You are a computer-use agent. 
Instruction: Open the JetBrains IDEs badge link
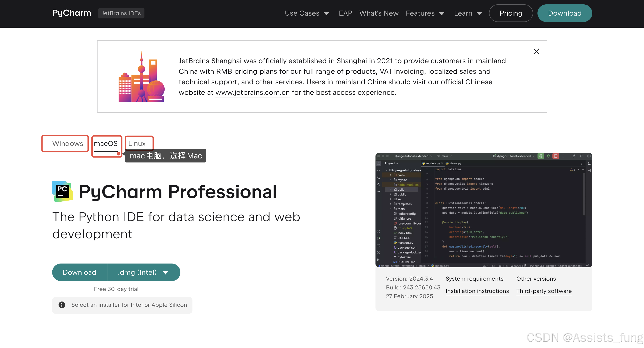point(121,13)
